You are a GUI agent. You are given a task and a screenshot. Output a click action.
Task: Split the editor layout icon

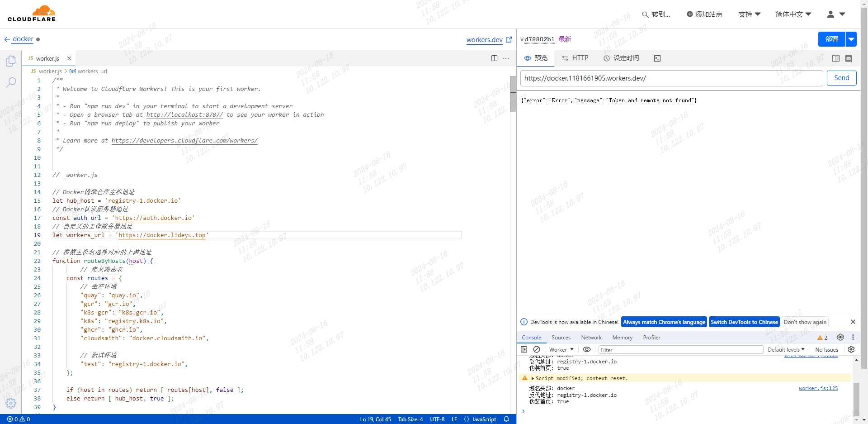coord(494,58)
